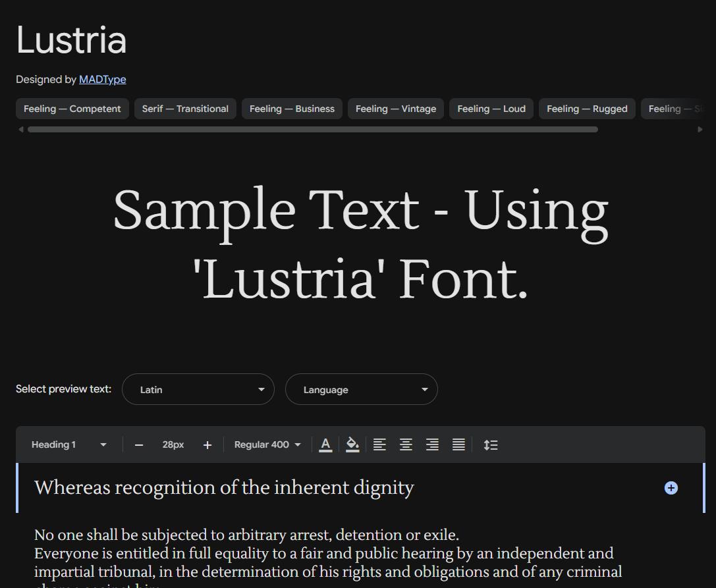The height and width of the screenshot is (588, 716).
Task: Select the Feeling — Business tag
Action: click(x=292, y=109)
